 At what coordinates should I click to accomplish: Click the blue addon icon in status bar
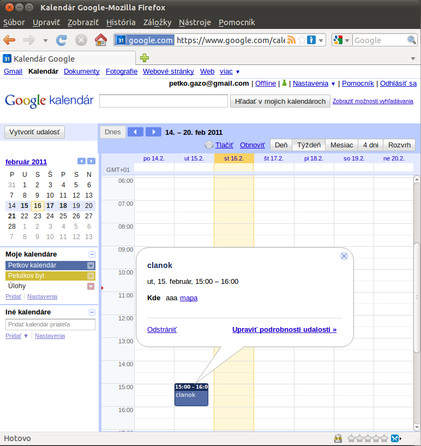coord(396,438)
